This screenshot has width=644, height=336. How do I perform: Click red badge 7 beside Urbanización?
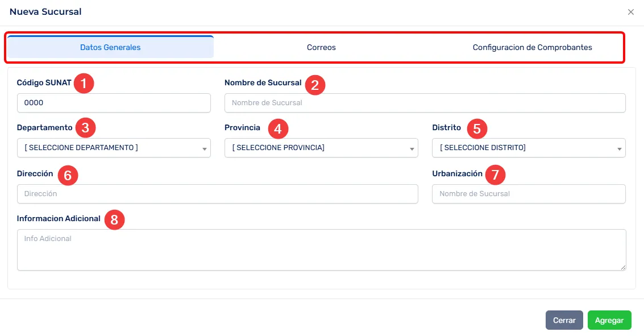tap(495, 175)
